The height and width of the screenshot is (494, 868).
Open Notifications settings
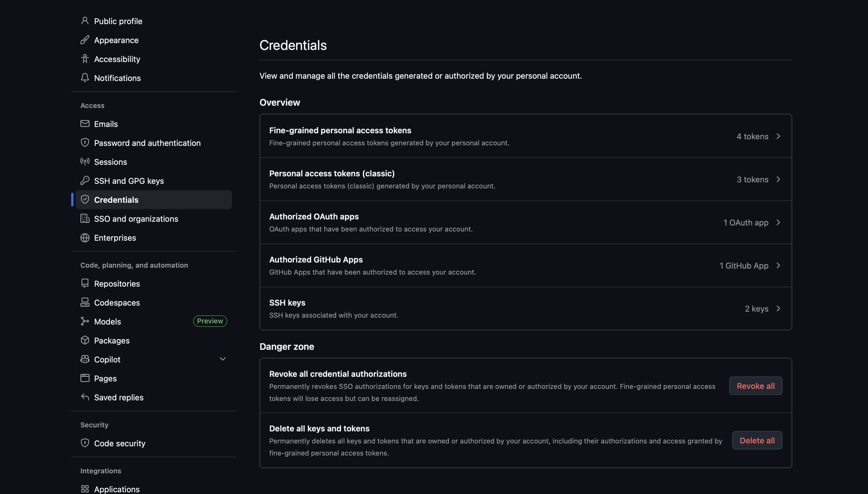coord(154,78)
